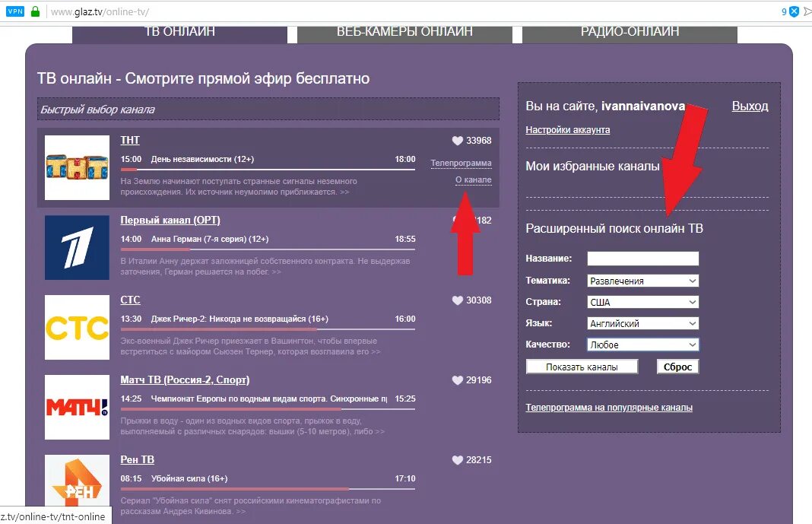Open Страна dropdown showing США
Image resolution: width=812 pixels, height=524 pixels.
tap(642, 302)
